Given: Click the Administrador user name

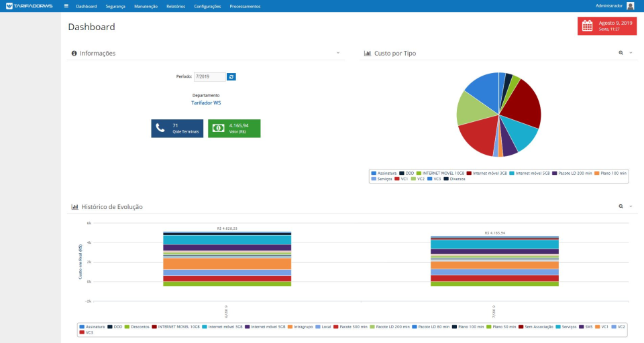Looking at the screenshot, I should [609, 6].
